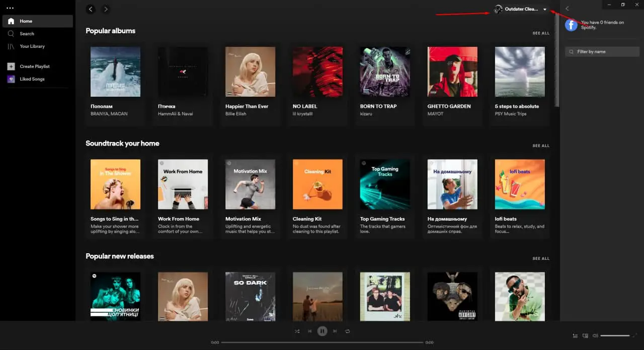Pause the current playback

tap(322, 331)
